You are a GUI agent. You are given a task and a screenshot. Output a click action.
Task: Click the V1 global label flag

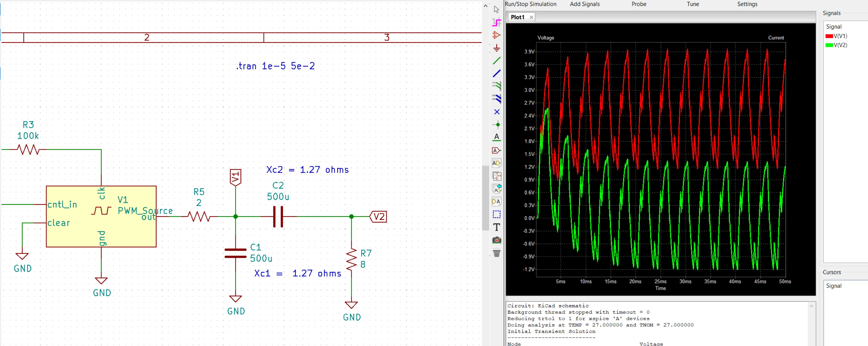click(235, 177)
